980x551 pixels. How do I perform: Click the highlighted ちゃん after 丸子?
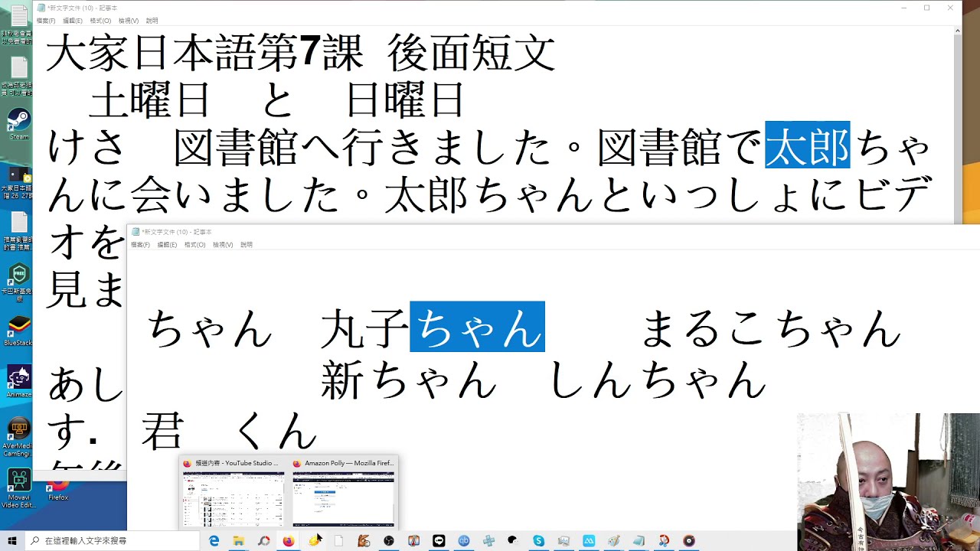(x=477, y=327)
